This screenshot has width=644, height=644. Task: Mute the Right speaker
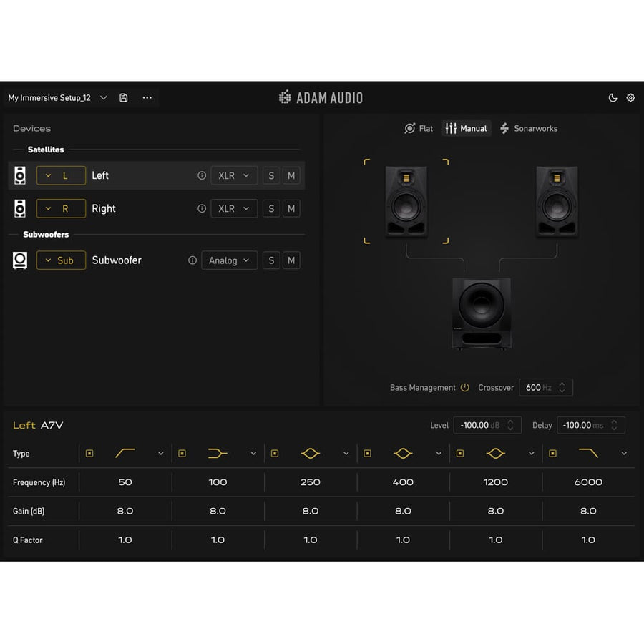click(291, 208)
